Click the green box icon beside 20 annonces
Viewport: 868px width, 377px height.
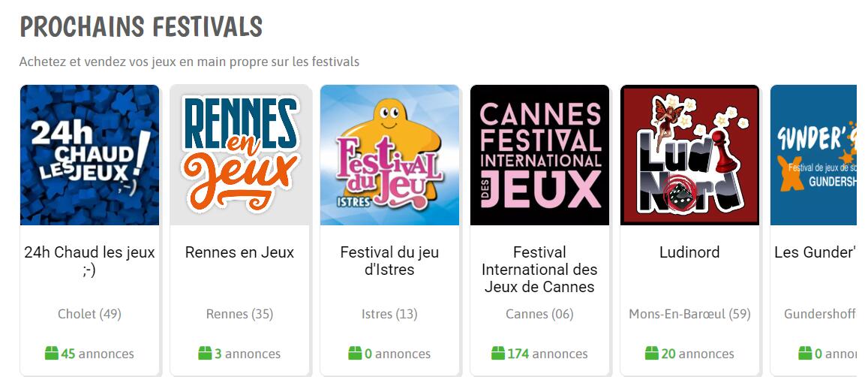tap(651, 353)
